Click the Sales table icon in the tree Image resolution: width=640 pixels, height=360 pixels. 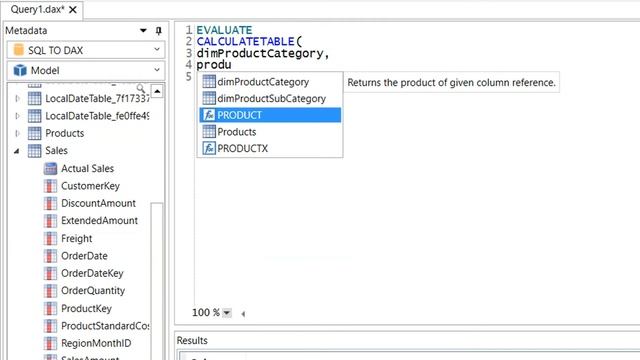tap(34, 151)
